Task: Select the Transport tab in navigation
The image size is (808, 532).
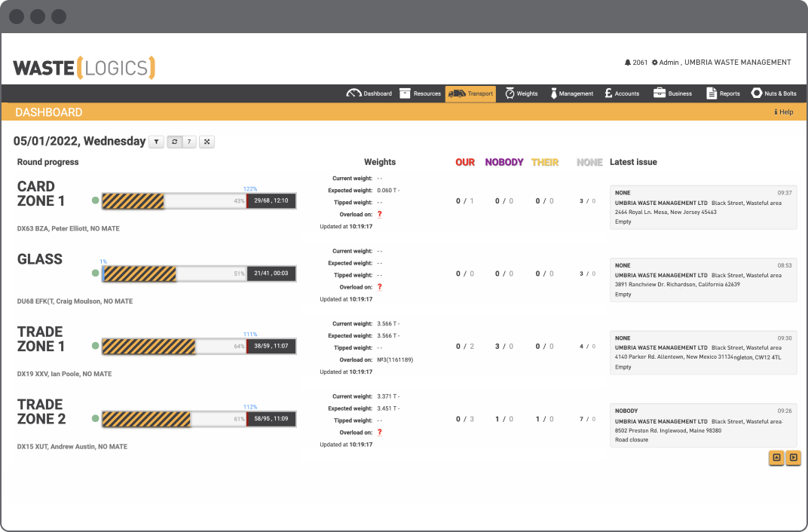Action: 470,93
